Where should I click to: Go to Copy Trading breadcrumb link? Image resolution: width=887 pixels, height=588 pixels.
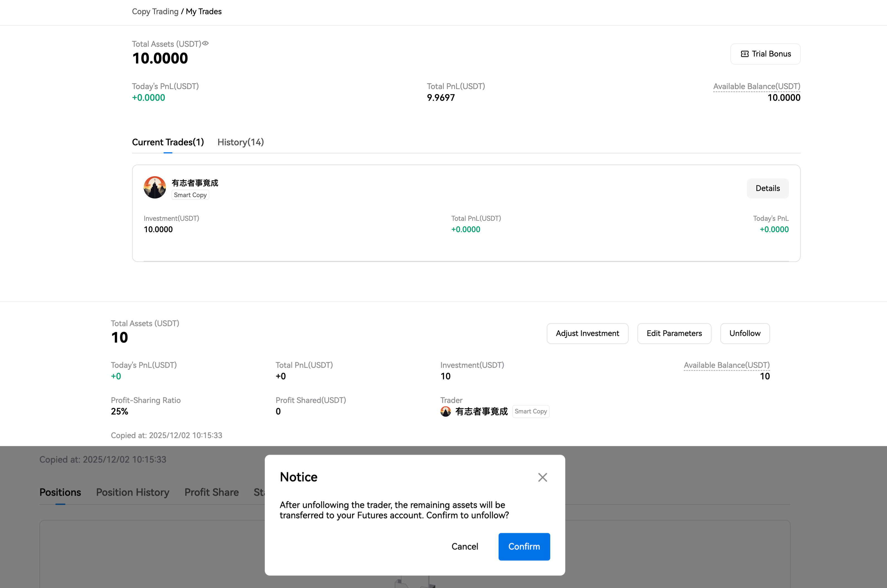[x=155, y=12]
